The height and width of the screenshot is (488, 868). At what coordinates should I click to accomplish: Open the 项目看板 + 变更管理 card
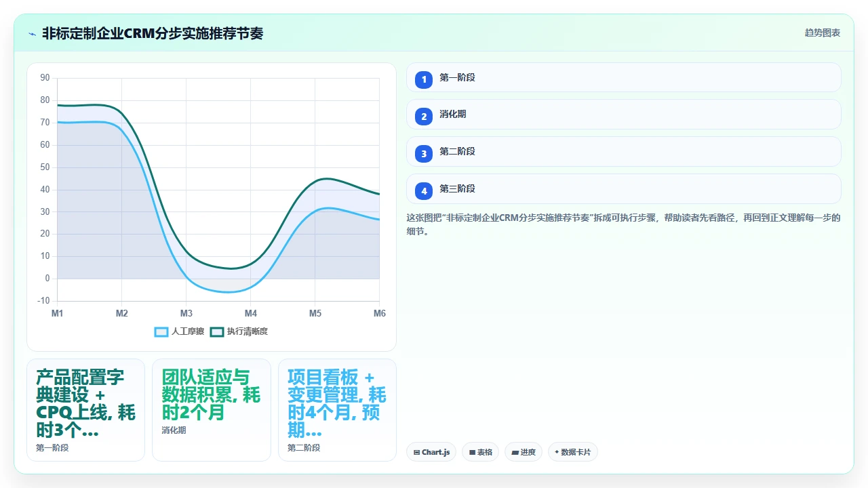coord(337,410)
